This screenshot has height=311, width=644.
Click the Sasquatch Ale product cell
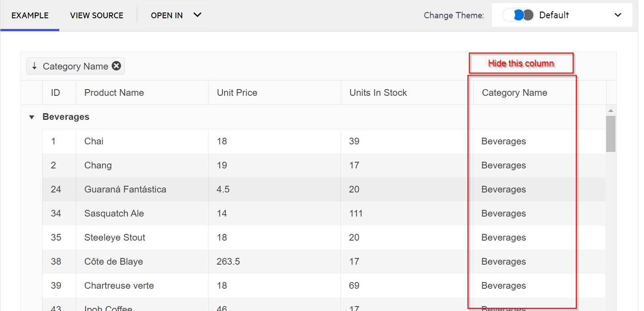coord(114,213)
